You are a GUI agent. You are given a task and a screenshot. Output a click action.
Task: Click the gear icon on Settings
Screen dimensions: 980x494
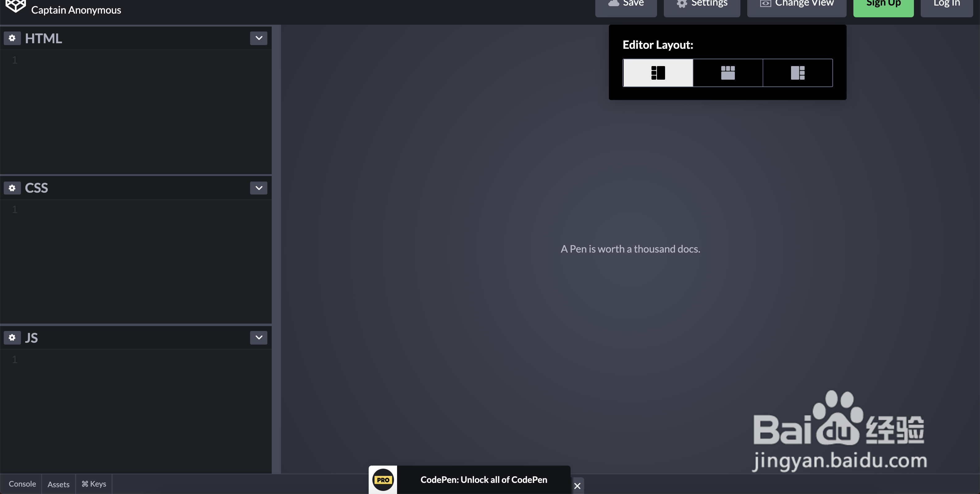[x=682, y=3]
